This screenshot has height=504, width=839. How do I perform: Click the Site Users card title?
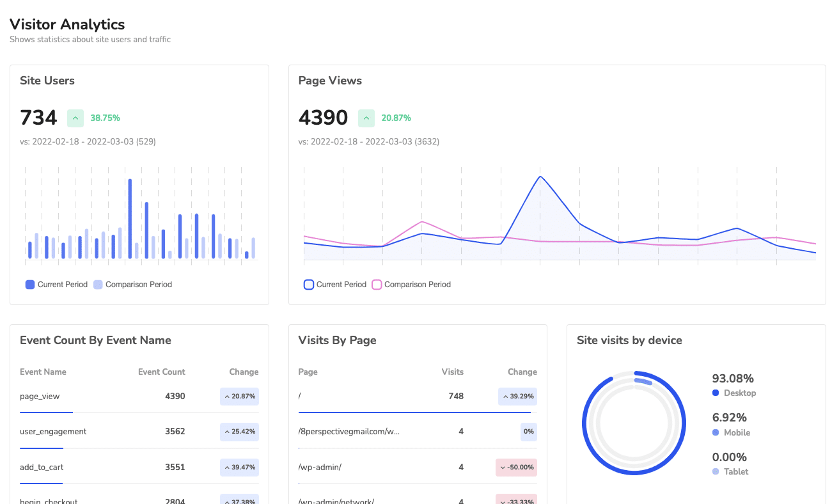pyautogui.click(x=47, y=81)
